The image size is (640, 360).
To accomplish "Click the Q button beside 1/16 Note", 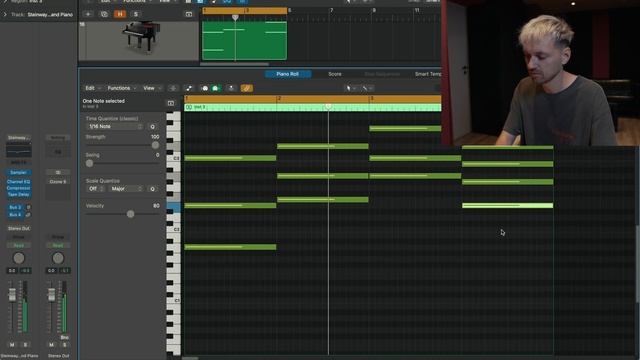I will point(153,127).
